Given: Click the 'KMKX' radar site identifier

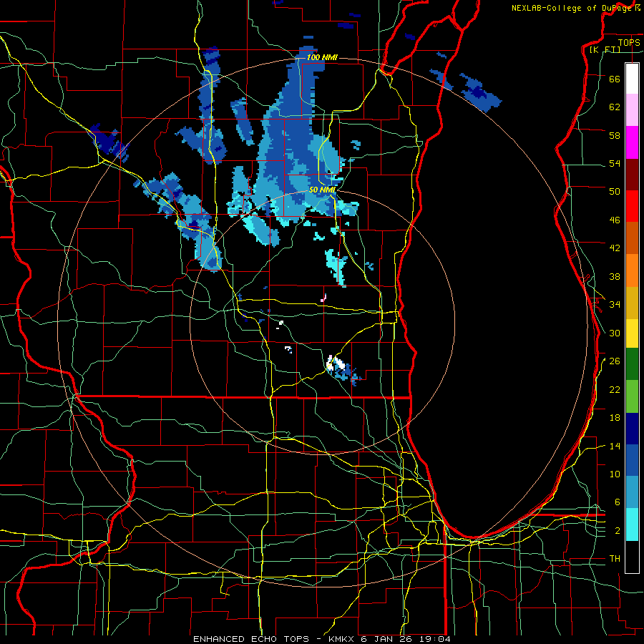Looking at the screenshot, I should pyautogui.click(x=342, y=639).
